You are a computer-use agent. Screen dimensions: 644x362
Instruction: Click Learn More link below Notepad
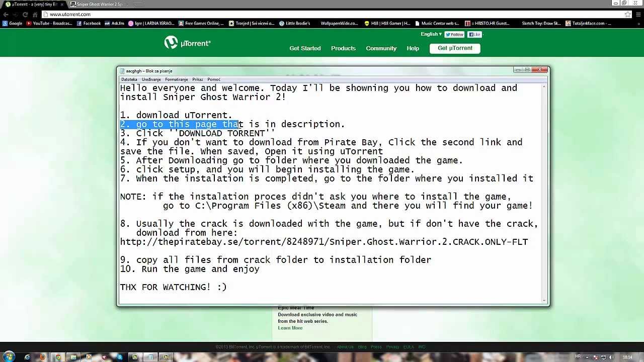290,328
